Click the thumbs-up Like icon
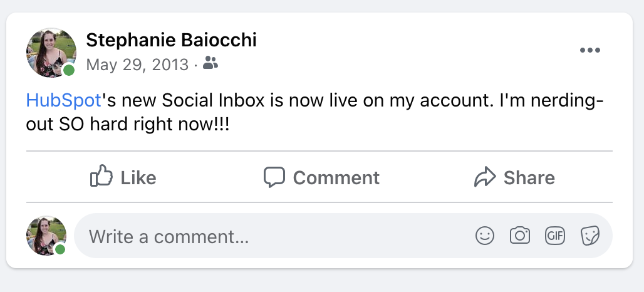The image size is (644, 292). [101, 176]
